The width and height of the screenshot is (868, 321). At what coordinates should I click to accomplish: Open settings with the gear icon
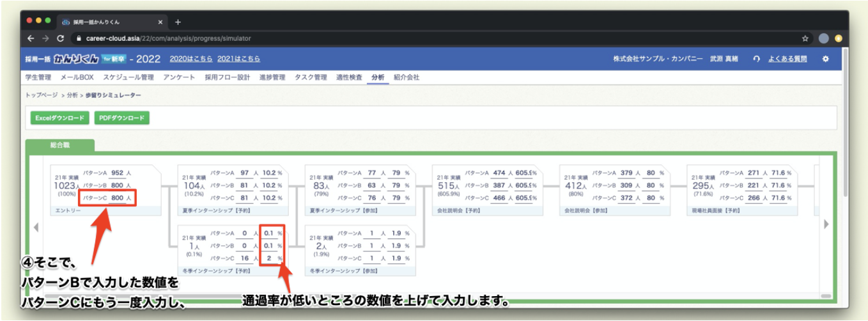(825, 59)
